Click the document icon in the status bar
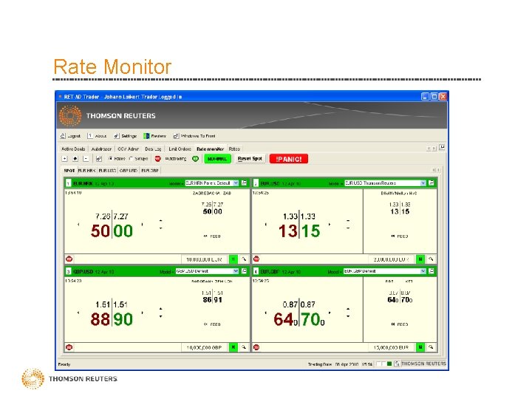Screen dimensions: 532x399 (x=396, y=364)
